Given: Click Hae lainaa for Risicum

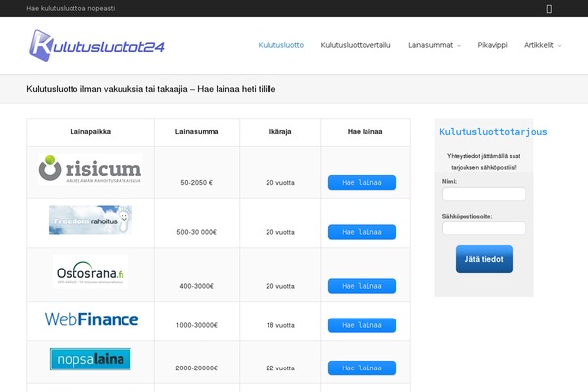Looking at the screenshot, I should (x=362, y=182).
